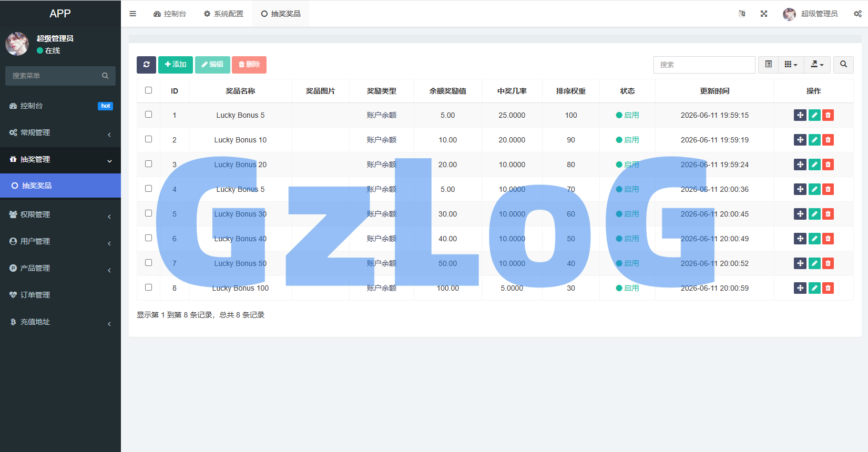This screenshot has height=452, width=868.
Task: Switch to the 系统配置 top tab
Action: pos(223,14)
